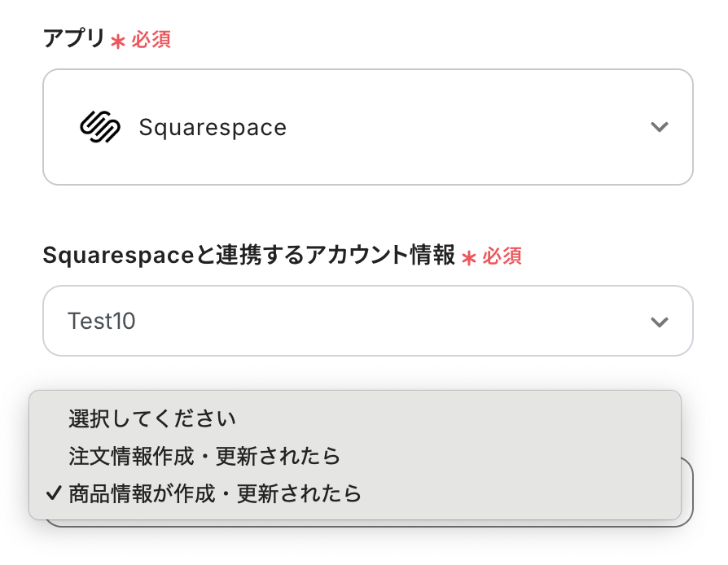
Task: Click blank space right of the 選択してください option
Action: point(456,419)
